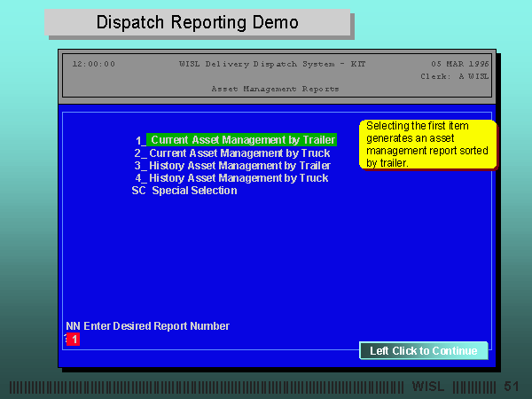This screenshot has height=399, width=532.
Task: Click slide number 51 in footer
Action: [511, 387]
